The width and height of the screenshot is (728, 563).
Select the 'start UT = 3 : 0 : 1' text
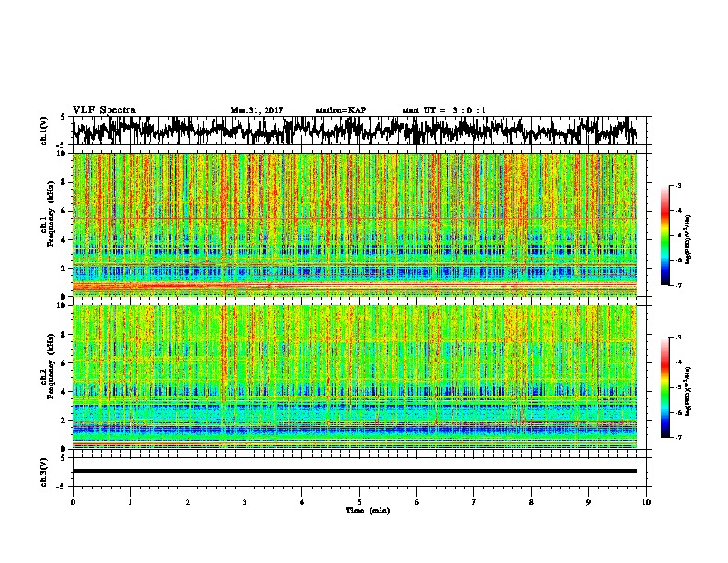pos(444,110)
